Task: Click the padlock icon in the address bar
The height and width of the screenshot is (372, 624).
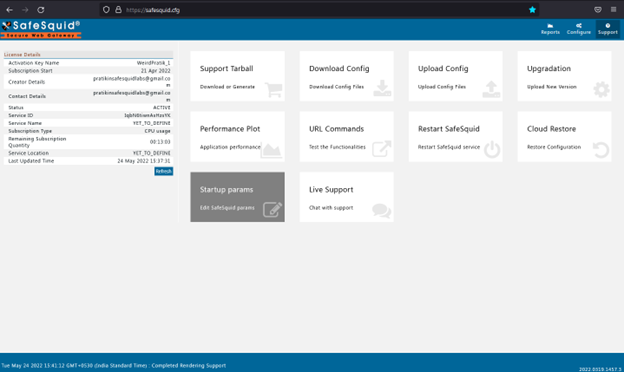Action: tap(118, 10)
